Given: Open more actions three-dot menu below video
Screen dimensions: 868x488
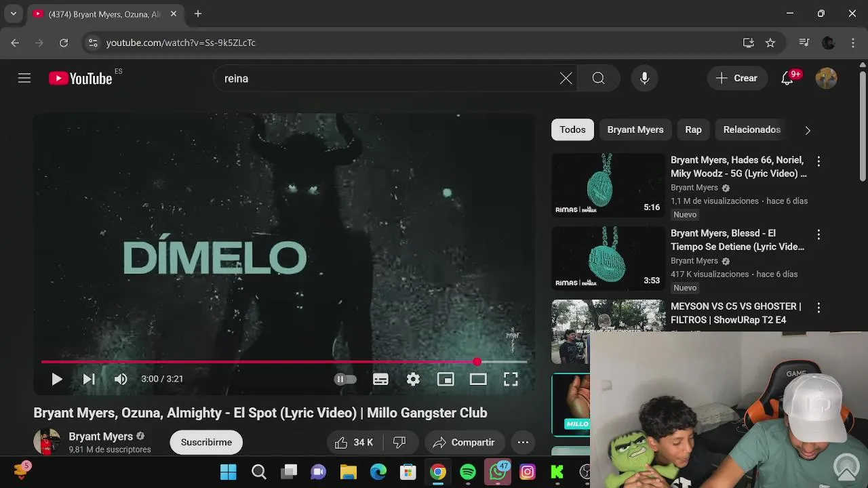Looking at the screenshot, I should pos(523,443).
